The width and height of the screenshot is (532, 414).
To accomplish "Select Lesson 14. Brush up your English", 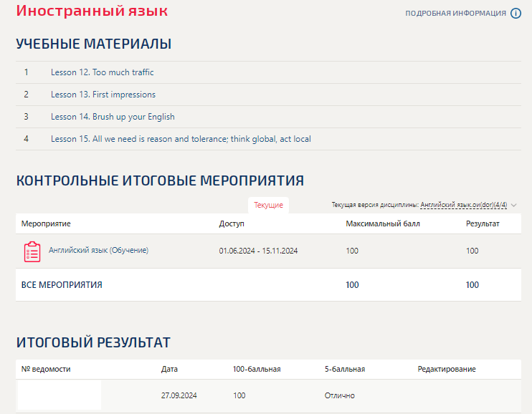I will (113, 117).
